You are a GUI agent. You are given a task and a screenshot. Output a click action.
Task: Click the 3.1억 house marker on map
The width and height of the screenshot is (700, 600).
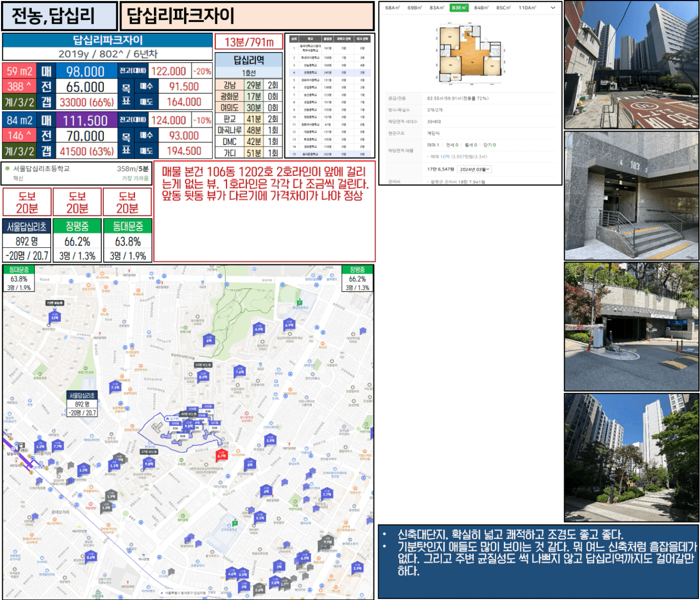point(260,517)
